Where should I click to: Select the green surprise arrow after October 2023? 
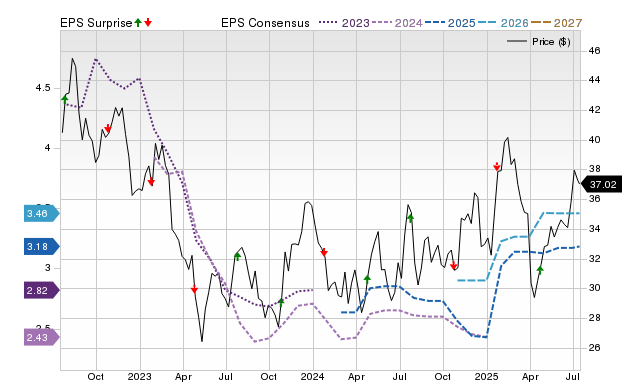coord(281,302)
